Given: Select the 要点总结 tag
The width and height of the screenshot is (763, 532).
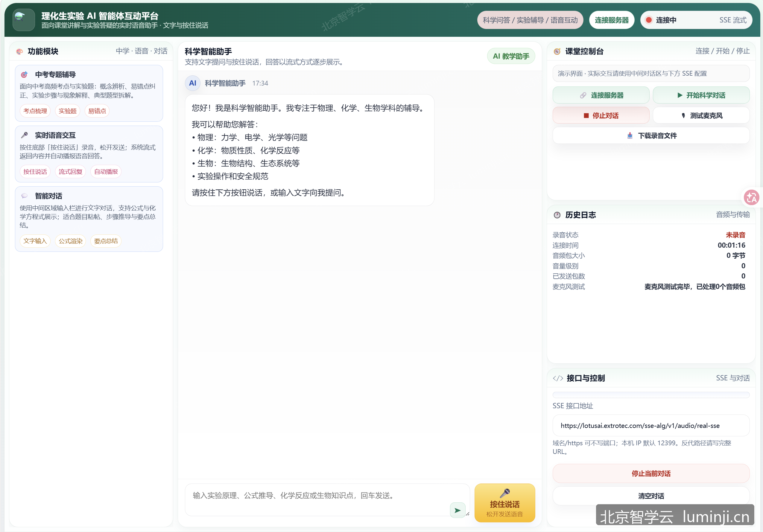Looking at the screenshot, I should (106, 241).
